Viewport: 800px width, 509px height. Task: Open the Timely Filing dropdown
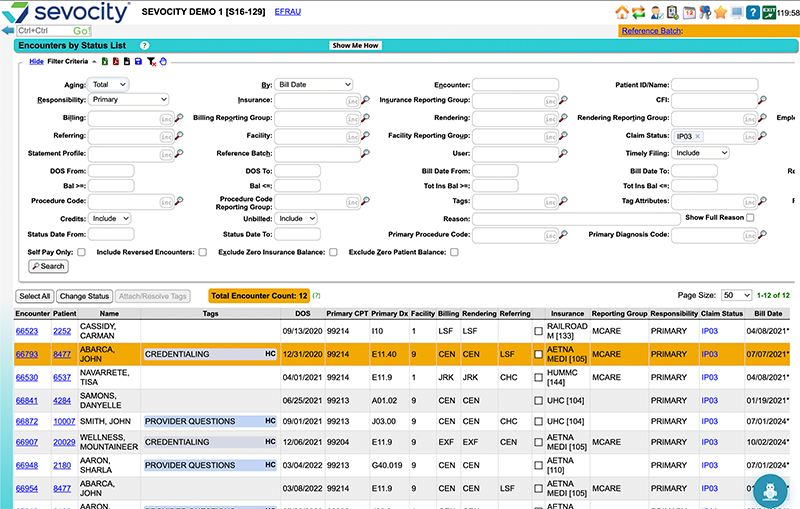click(701, 153)
